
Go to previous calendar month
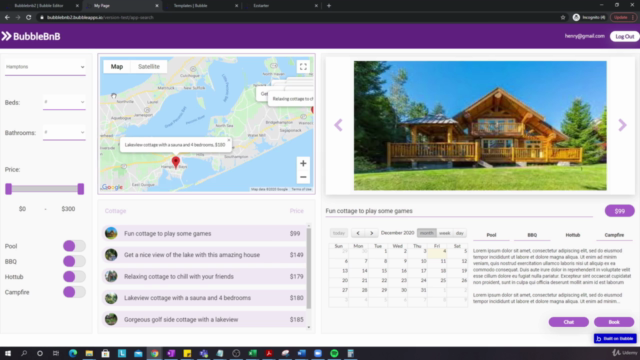(358, 233)
